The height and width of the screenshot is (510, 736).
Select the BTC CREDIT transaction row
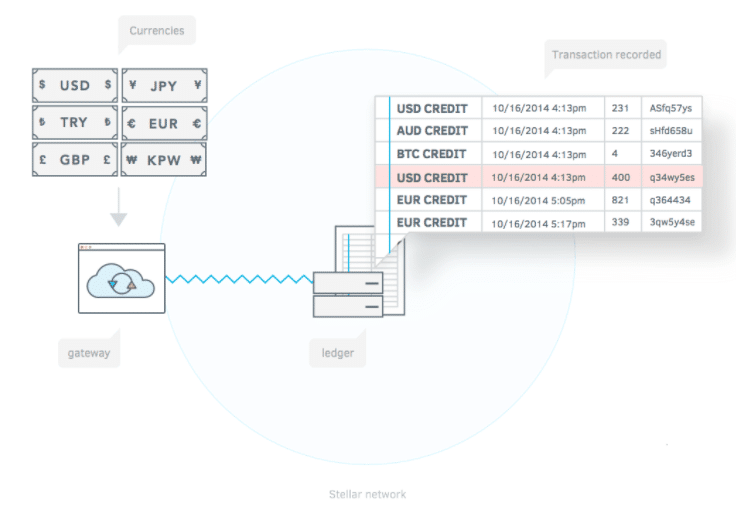538,154
